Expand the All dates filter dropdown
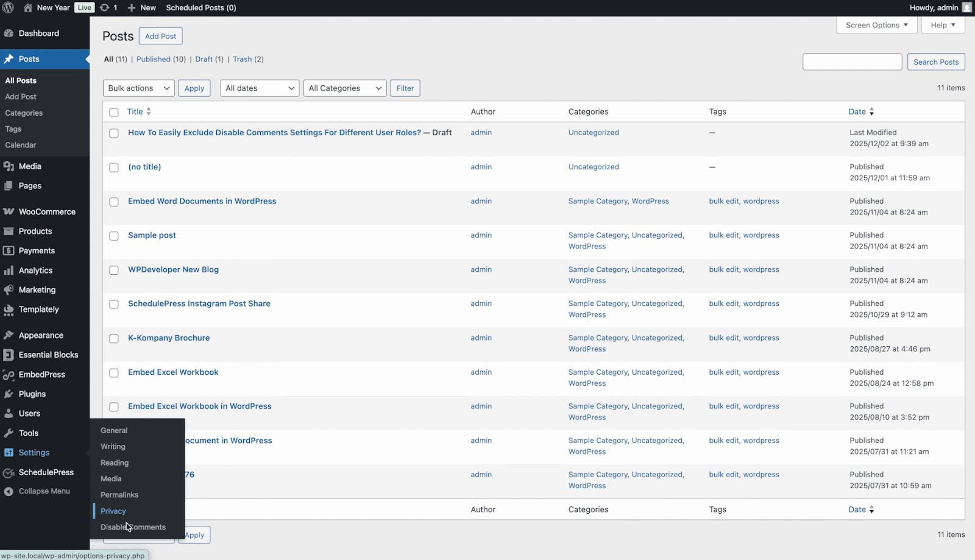Viewport: 975px width, 560px height. (259, 88)
